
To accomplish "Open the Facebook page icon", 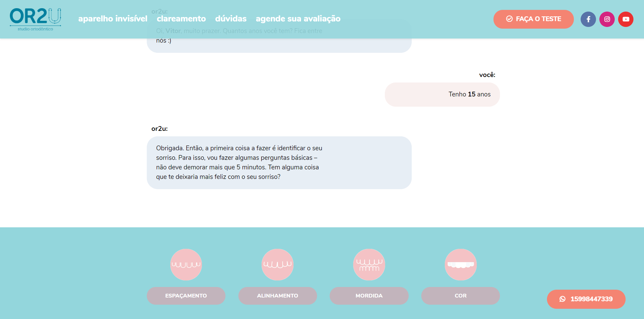I will [x=588, y=19].
